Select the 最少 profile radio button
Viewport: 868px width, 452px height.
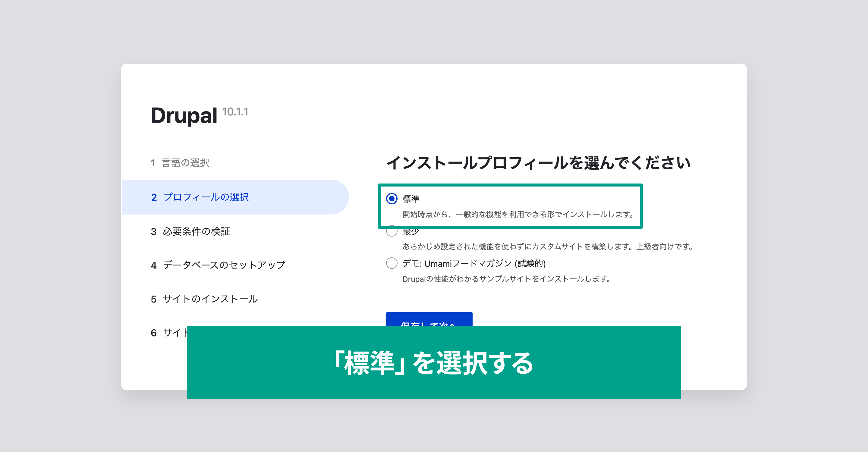pyautogui.click(x=392, y=232)
